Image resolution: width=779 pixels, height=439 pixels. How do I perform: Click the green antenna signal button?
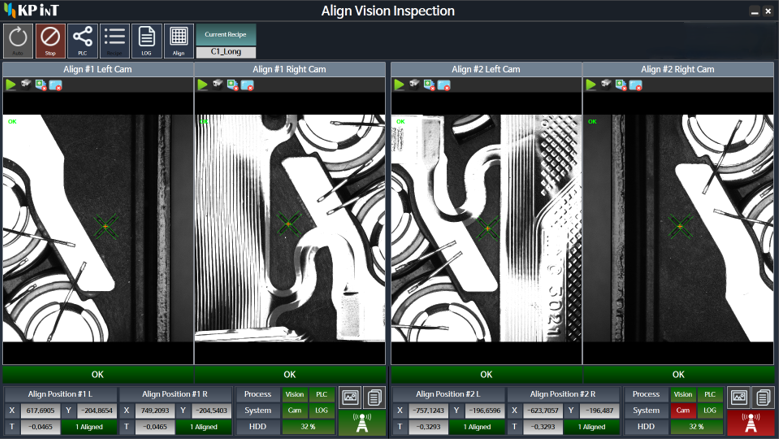coord(362,423)
